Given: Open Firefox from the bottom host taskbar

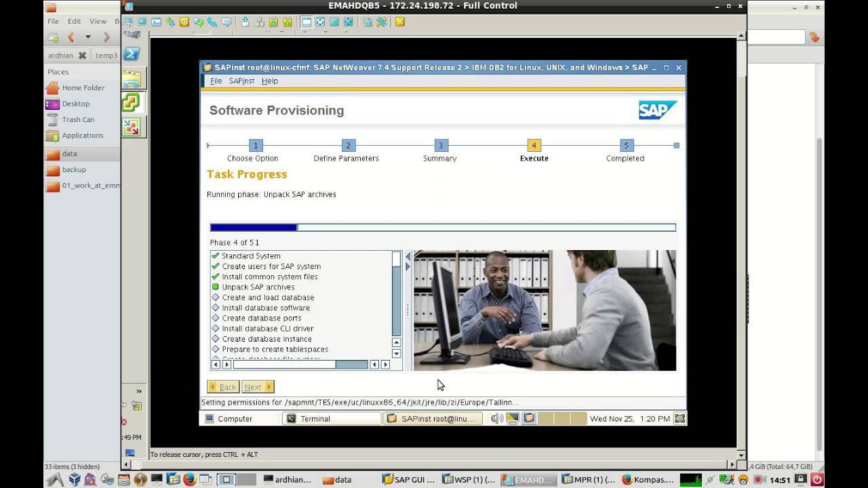Looking at the screenshot, I should click(189, 479).
